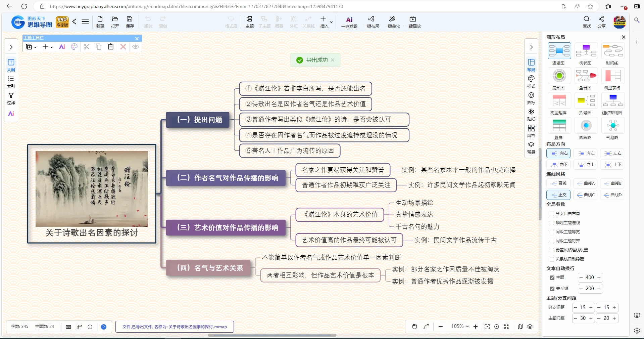Viewport: 644px width, 339px height.
Task: Toggle the eye visibility icon in topic toolbar
Action: pyautogui.click(x=136, y=47)
